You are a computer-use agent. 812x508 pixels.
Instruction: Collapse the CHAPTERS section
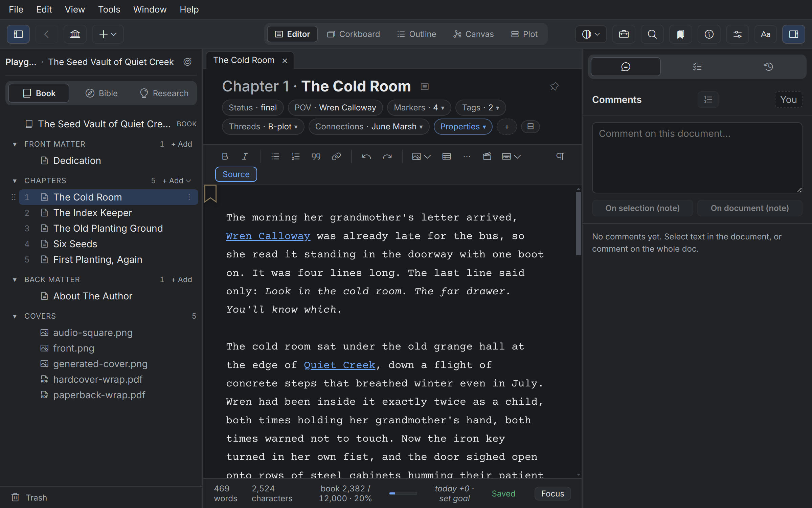pos(15,181)
